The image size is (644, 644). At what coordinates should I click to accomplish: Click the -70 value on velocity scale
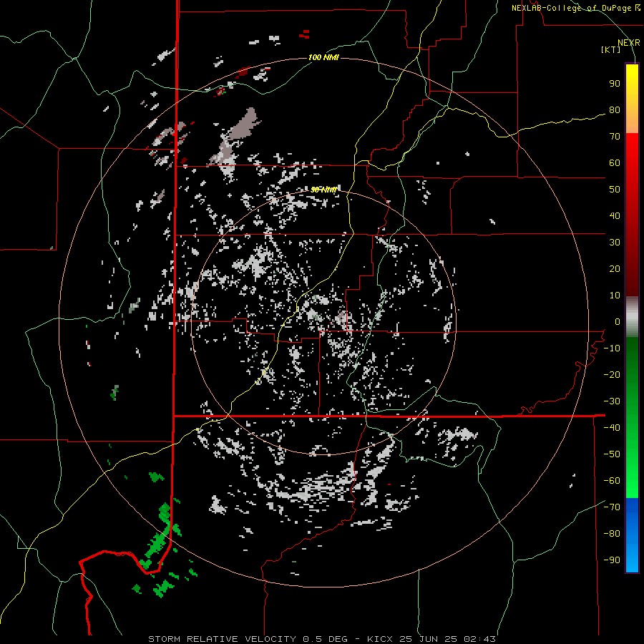pos(612,507)
